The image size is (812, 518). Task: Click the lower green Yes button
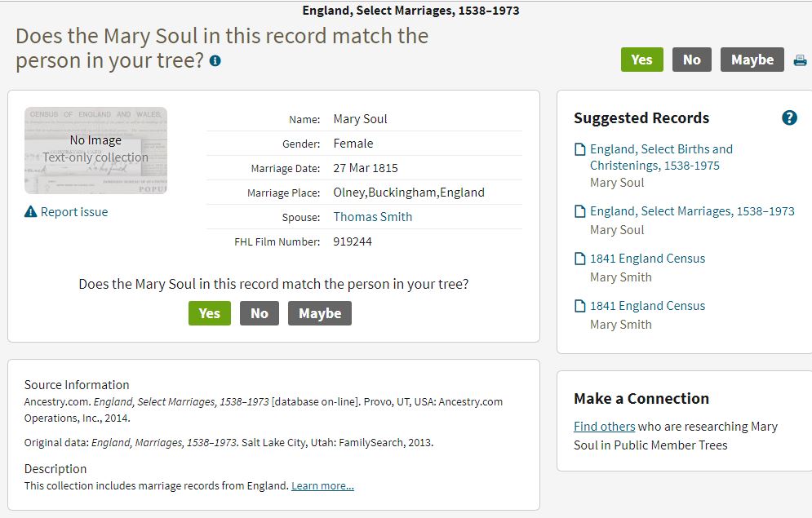tap(210, 313)
